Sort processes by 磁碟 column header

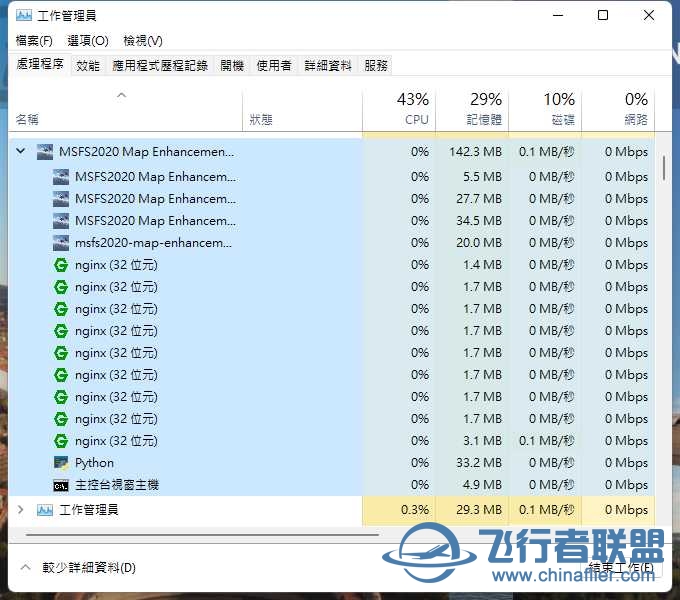545,109
